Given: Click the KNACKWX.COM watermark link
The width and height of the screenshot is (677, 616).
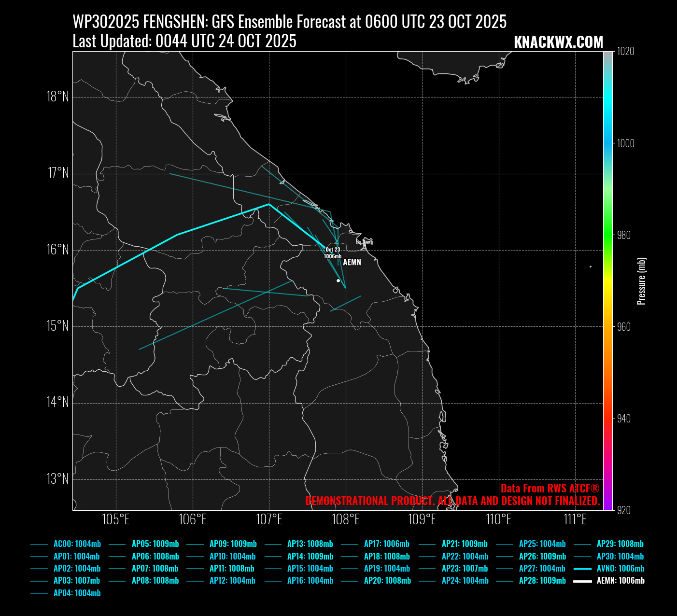Looking at the screenshot, I should tap(558, 42).
